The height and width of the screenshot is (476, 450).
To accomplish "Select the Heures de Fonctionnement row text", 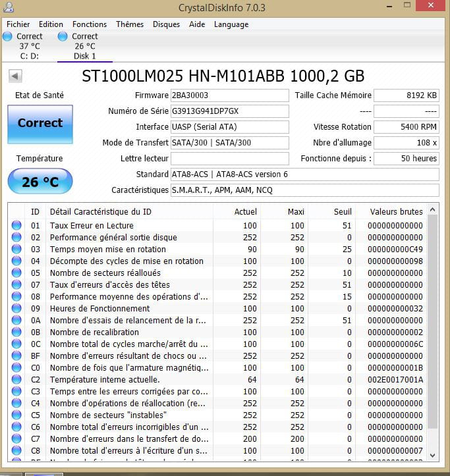I will [99, 308].
